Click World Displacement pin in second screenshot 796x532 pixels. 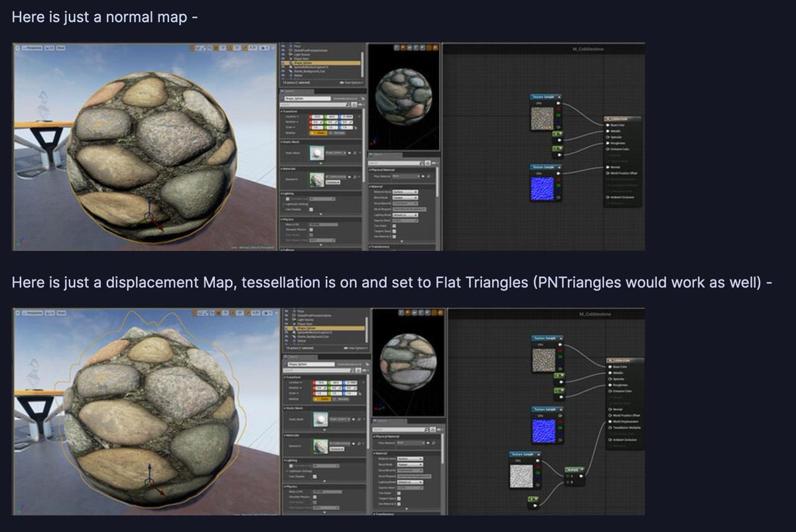click(610, 421)
